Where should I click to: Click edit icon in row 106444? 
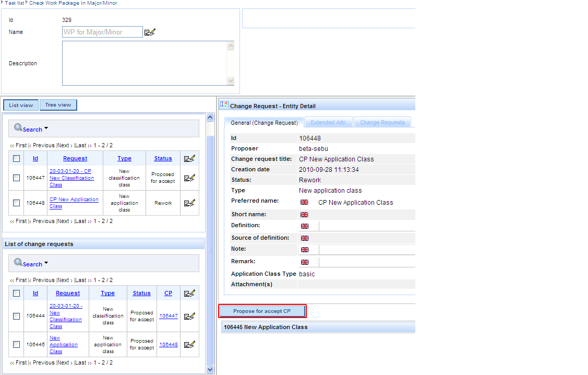click(x=189, y=316)
